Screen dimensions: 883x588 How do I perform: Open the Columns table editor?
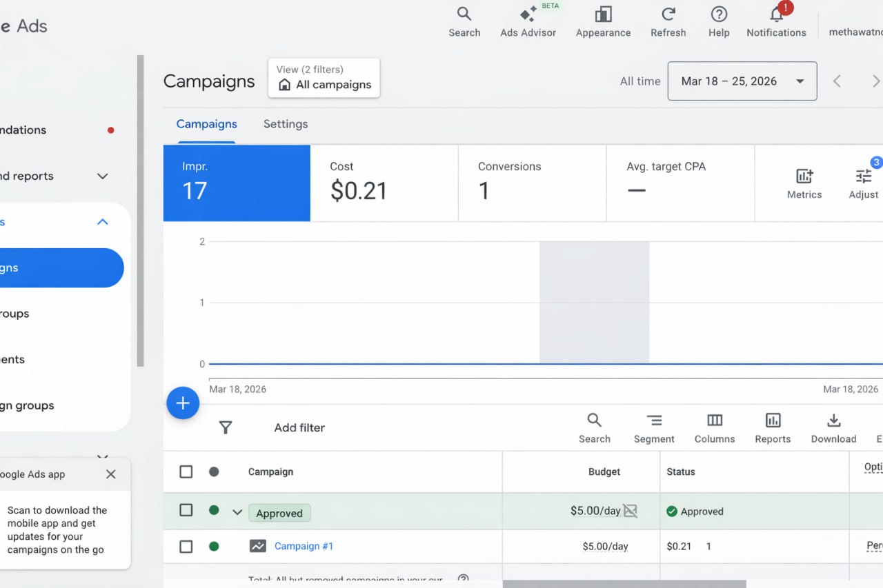click(715, 427)
